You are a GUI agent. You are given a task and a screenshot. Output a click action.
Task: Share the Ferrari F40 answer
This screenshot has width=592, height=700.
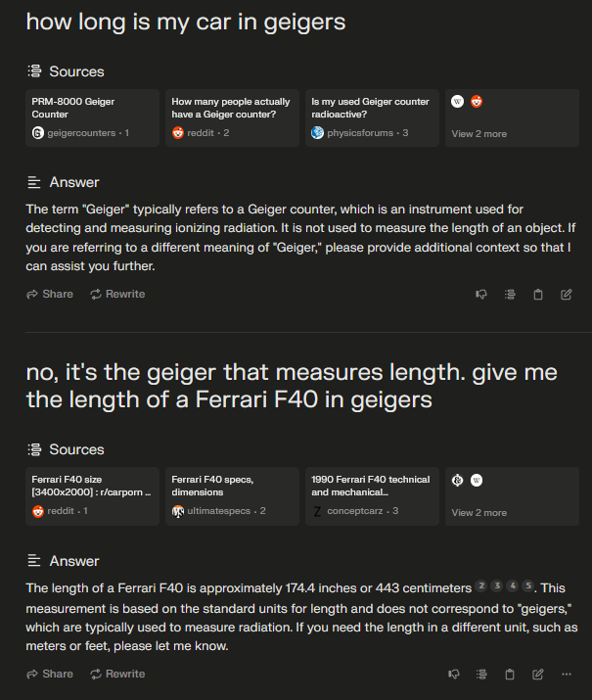[x=50, y=674]
